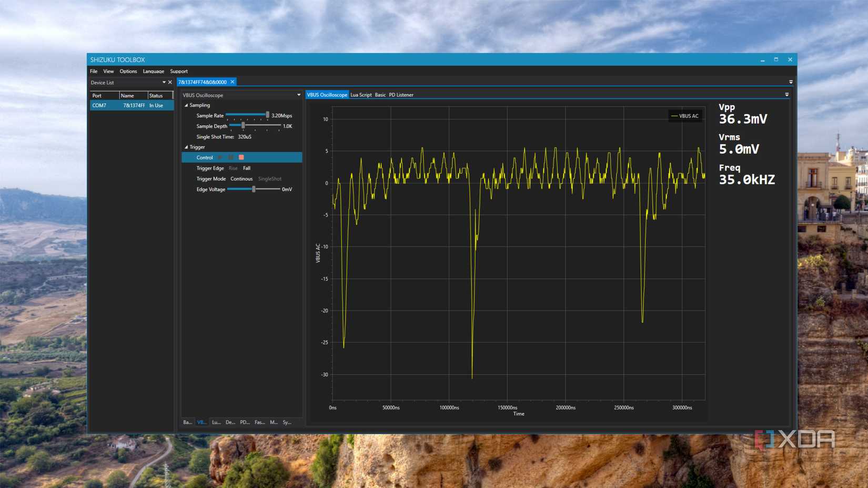This screenshot has height=488, width=868.
Task: Select the Fall trigger edge
Action: [x=247, y=168]
